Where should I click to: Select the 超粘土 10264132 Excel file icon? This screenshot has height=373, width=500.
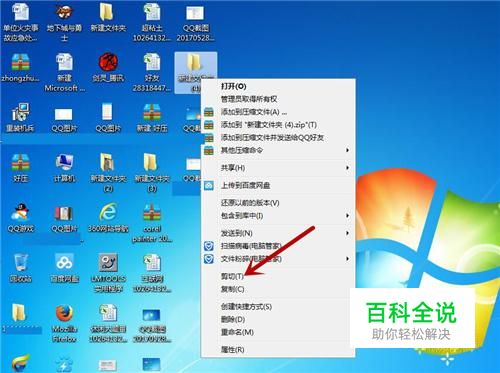(x=152, y=22)
